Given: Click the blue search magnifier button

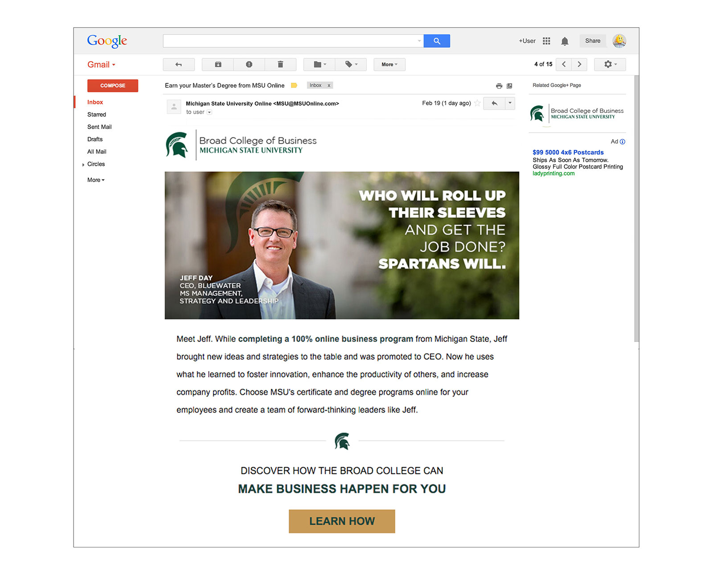Looking at the screenshot, I should coord(436,41).
